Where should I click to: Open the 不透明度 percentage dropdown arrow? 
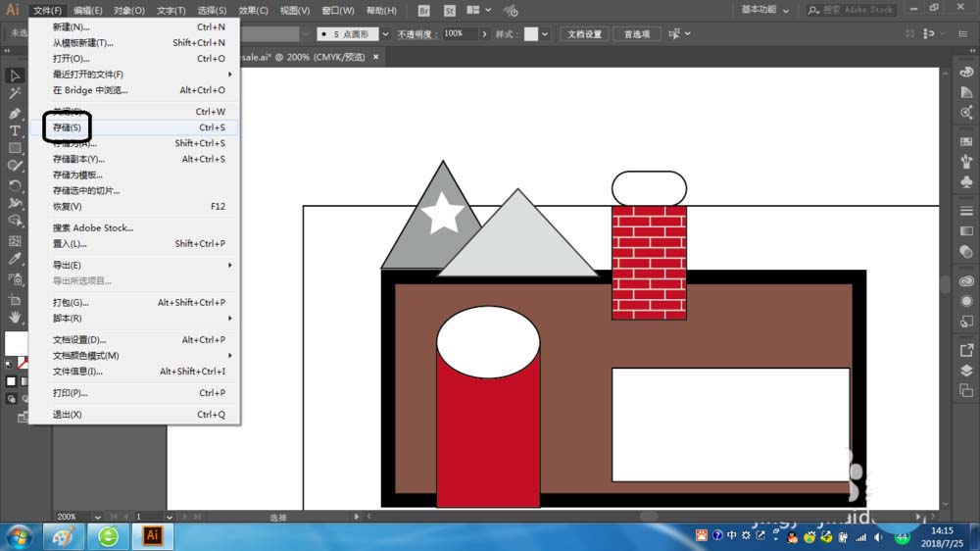tap(485, 33)
